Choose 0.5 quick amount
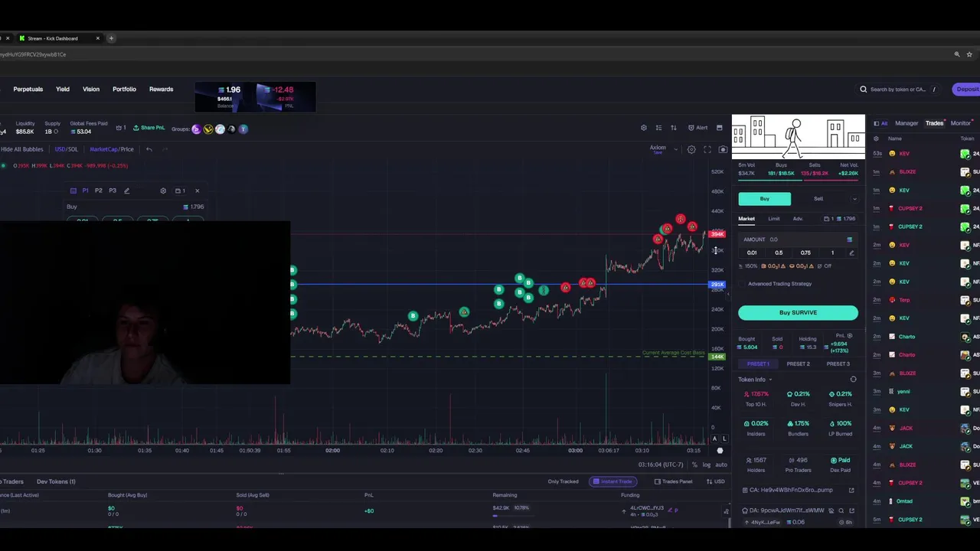Screen dimensions: 980x551 779,253
